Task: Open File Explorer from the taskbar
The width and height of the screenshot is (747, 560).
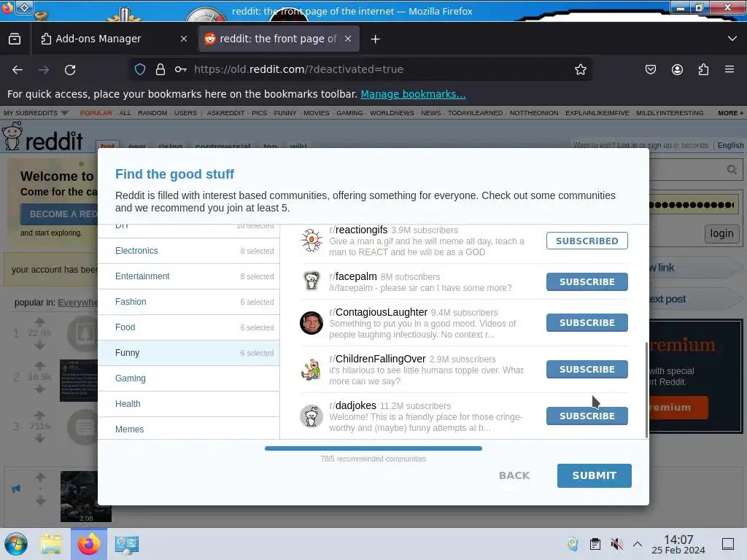Action: [x=51, y=544]
